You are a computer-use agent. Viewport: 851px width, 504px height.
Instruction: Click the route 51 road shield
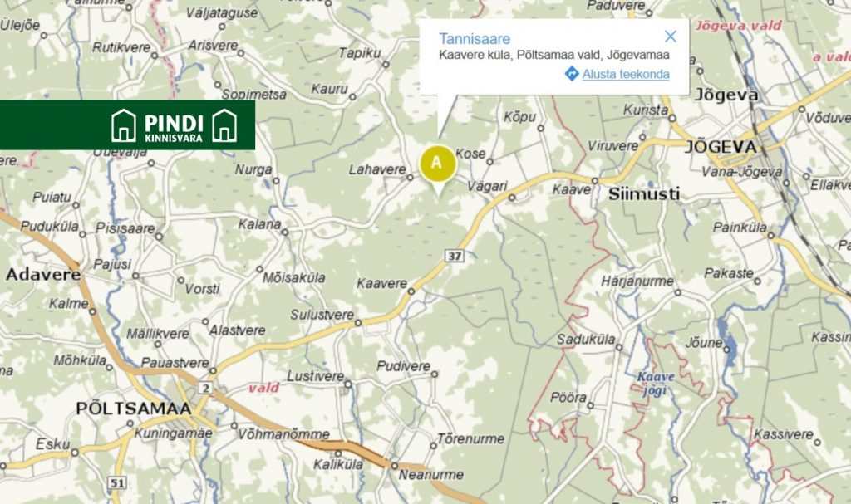click(116, 482)
